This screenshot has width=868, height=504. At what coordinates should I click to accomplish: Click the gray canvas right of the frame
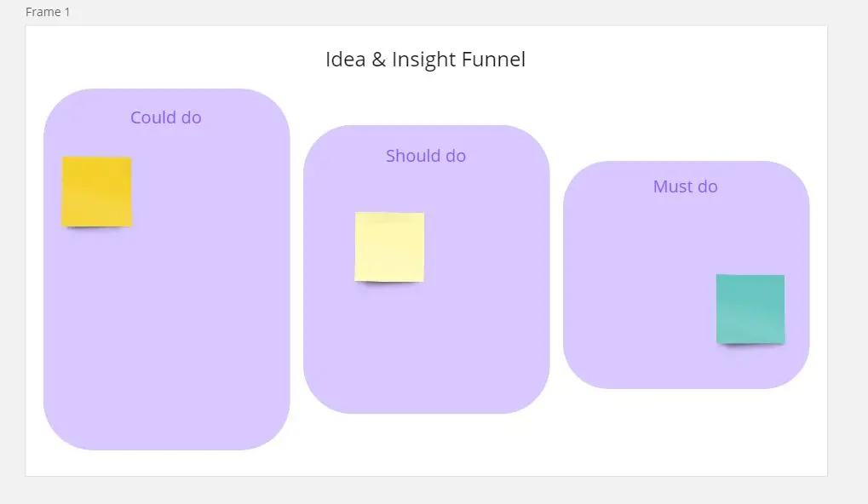tap(848, 255)
